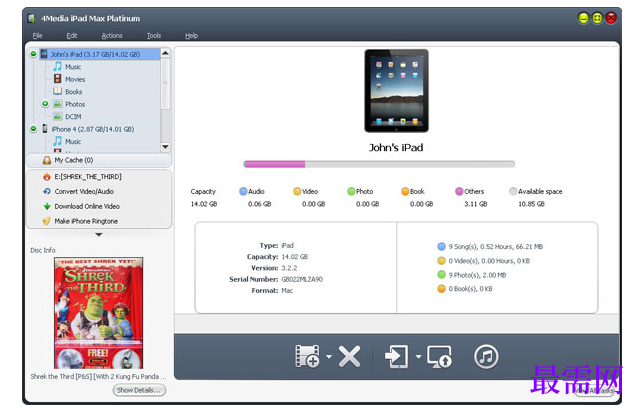Click the disc flame icon

[47, 176]
